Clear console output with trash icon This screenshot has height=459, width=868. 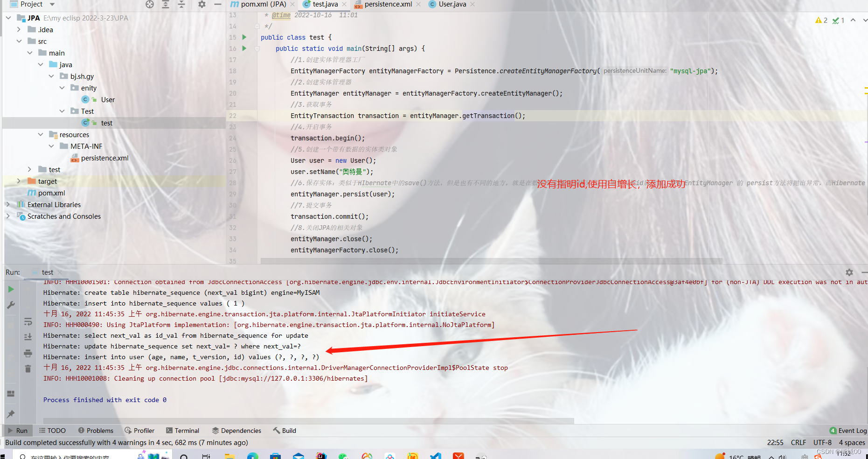pyautogui.click(x=28, y=369)
